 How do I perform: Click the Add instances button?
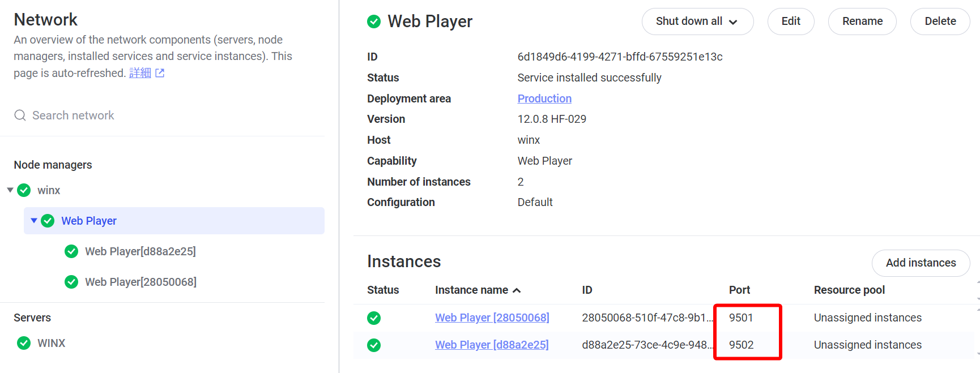[921, 263]
